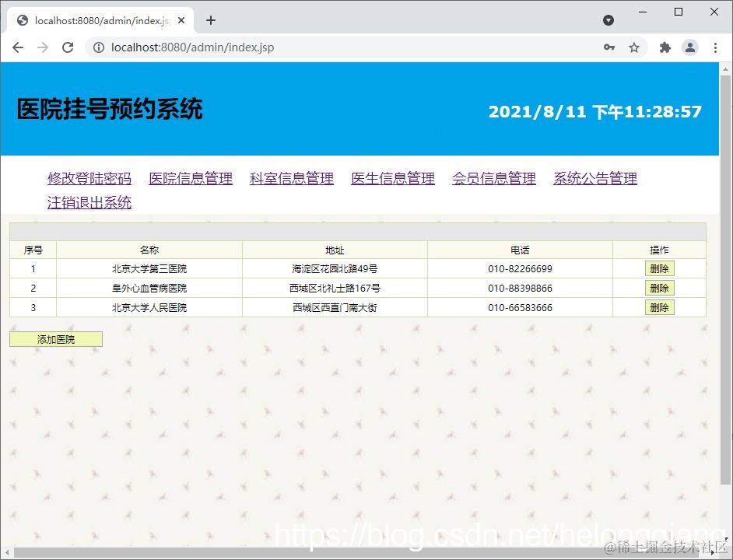Go back using the browser back arrow

click(18, 47)
